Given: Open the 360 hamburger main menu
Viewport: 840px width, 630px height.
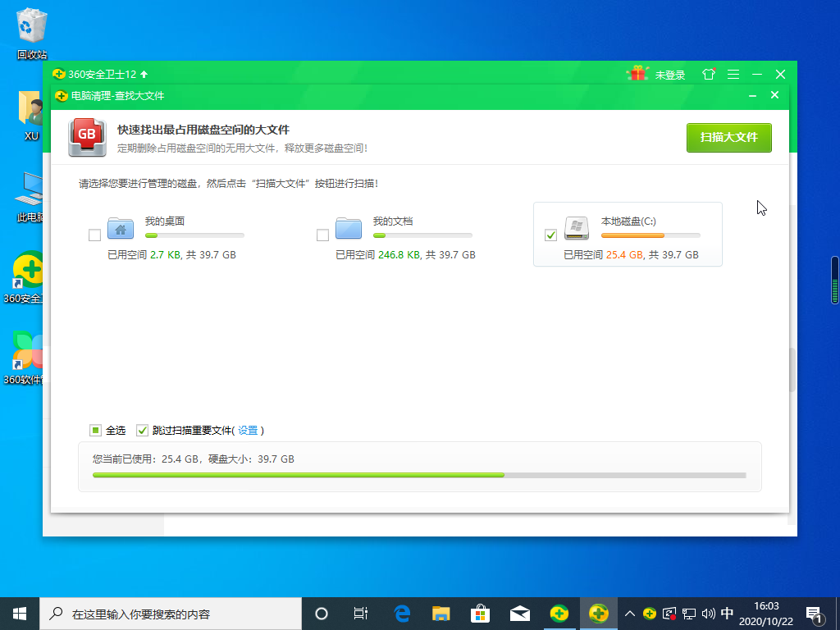Looking at the screenshot, I should (733, 75).
